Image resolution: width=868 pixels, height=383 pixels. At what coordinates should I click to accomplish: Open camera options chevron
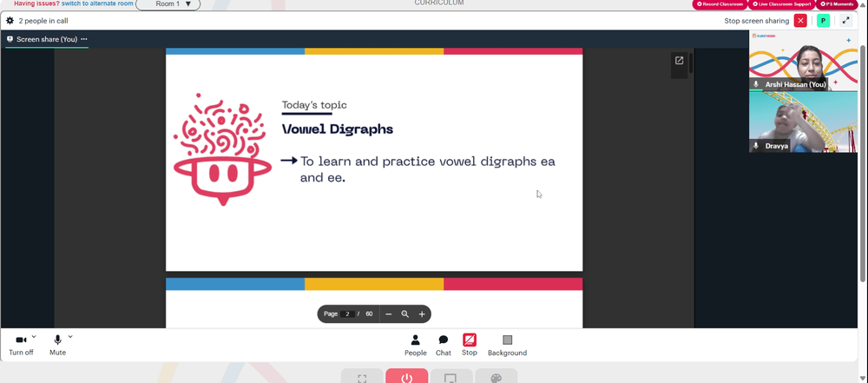34,336
